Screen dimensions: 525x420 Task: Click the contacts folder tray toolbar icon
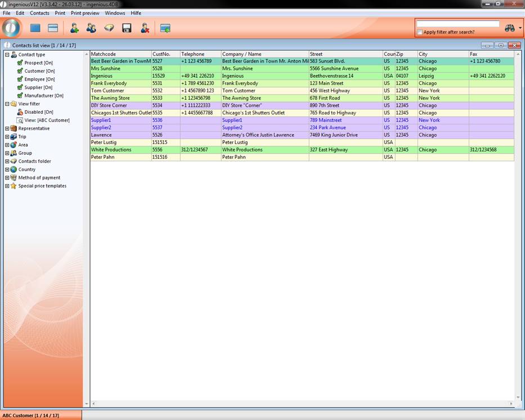(x=109, y=28)
